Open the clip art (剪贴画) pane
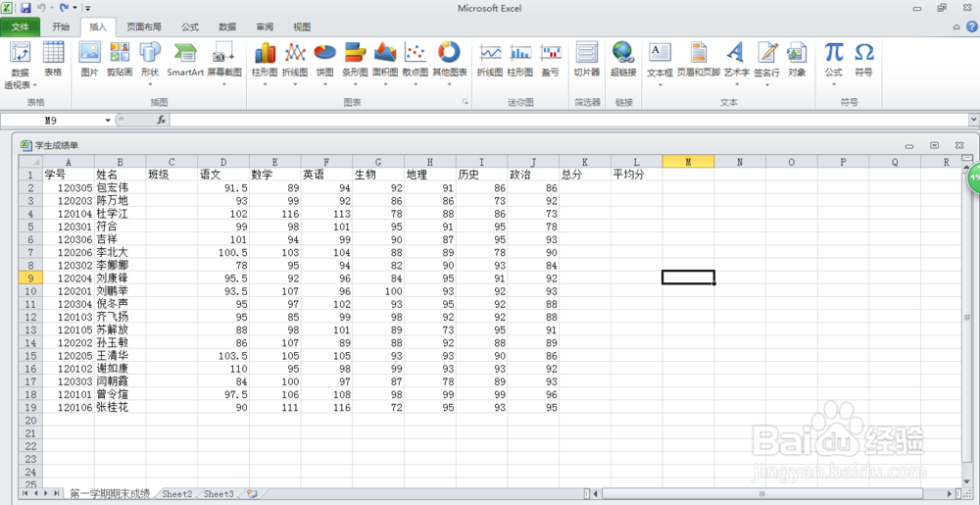The width and height of the screenshot is (980, 505). [120, 60]
